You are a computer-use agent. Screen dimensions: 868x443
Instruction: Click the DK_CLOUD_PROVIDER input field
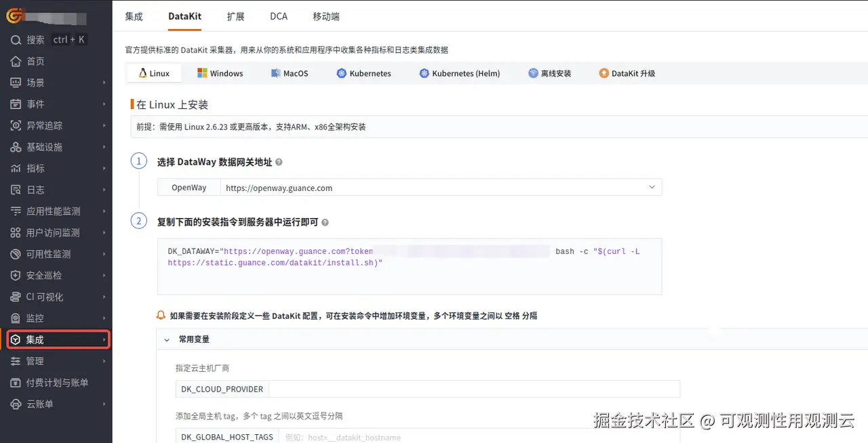pos(474,389)
